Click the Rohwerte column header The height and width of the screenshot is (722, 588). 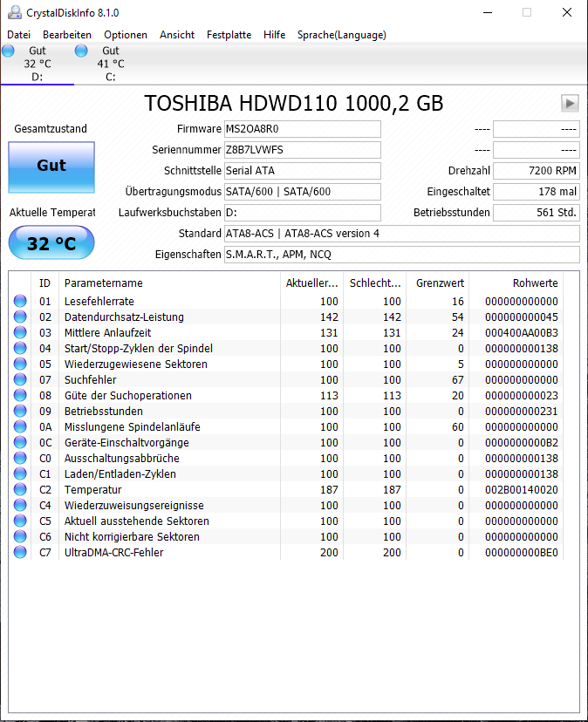(x=516, y=283)
